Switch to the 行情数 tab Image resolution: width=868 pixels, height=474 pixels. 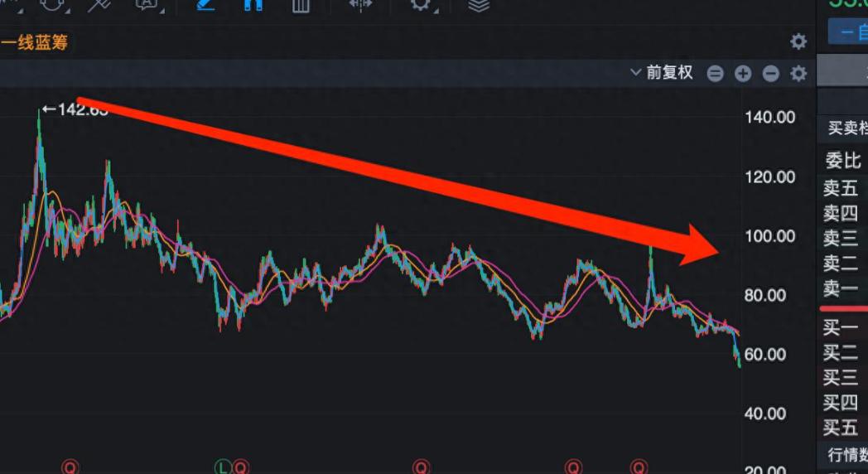coord(846,455)
